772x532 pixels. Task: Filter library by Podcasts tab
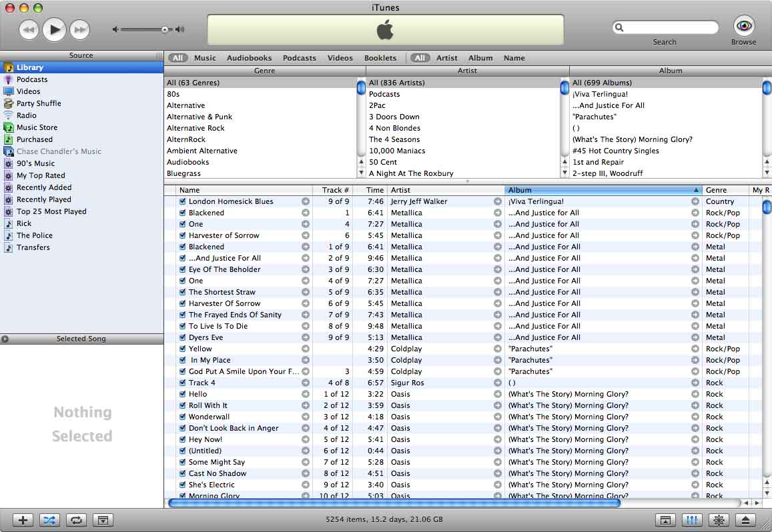300,57
